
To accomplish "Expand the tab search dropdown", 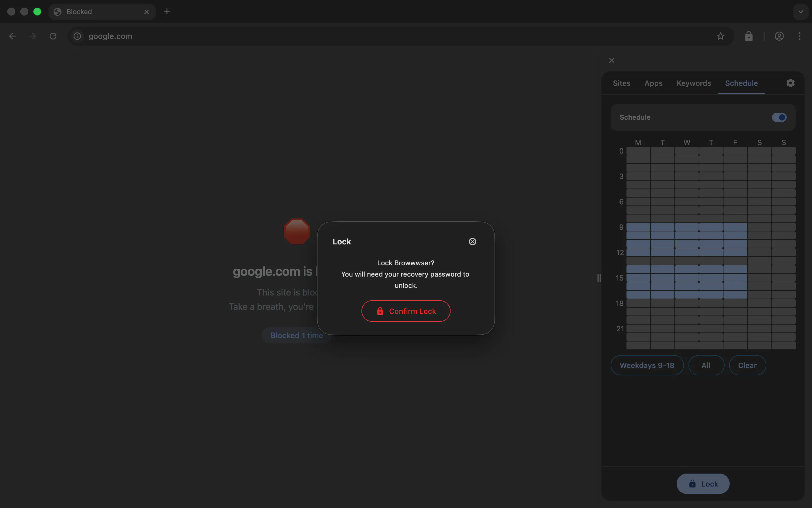I will pos(801,12).
